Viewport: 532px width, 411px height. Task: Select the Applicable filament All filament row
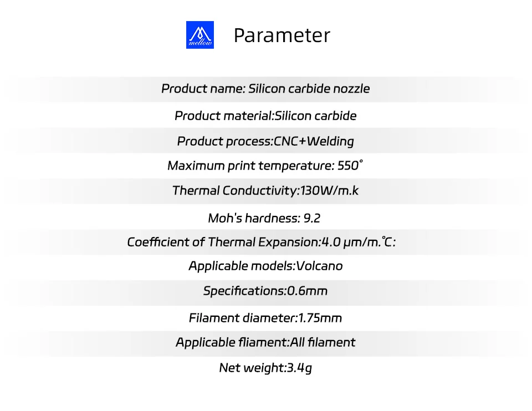click(x=265, y=342)
